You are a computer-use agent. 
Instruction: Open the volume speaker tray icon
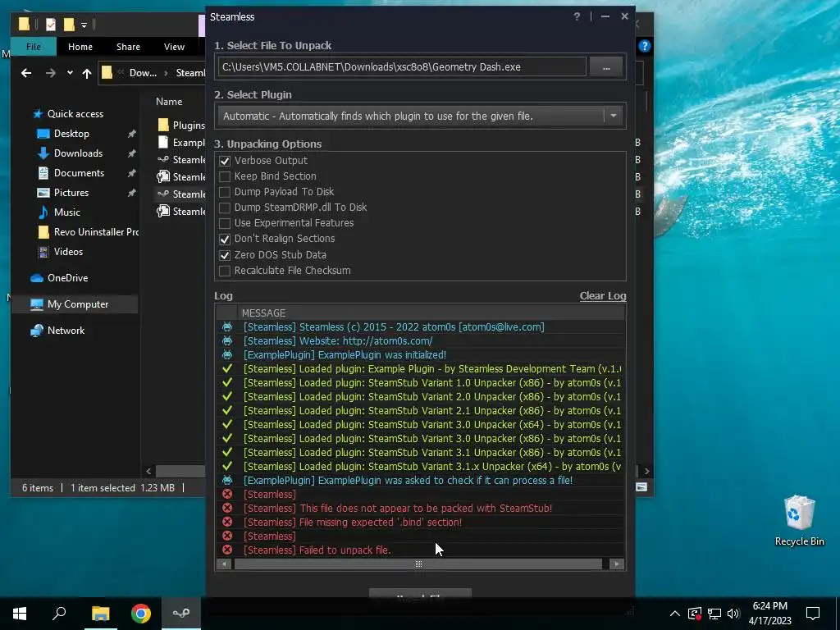click(x=733, y=614)
